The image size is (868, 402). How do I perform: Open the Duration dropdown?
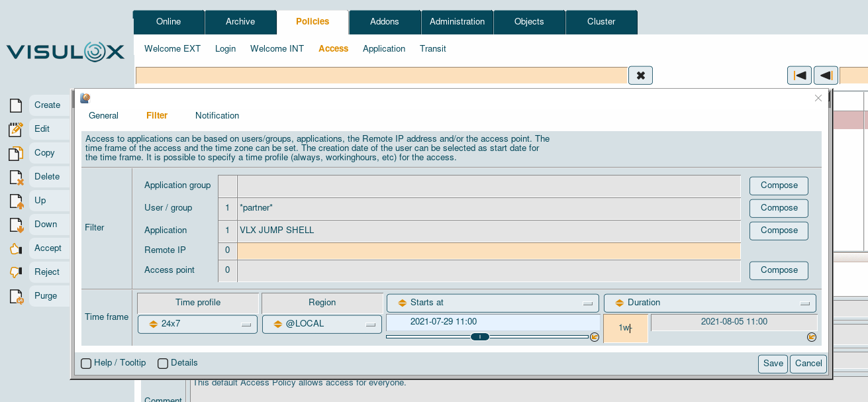pos(709,303)
